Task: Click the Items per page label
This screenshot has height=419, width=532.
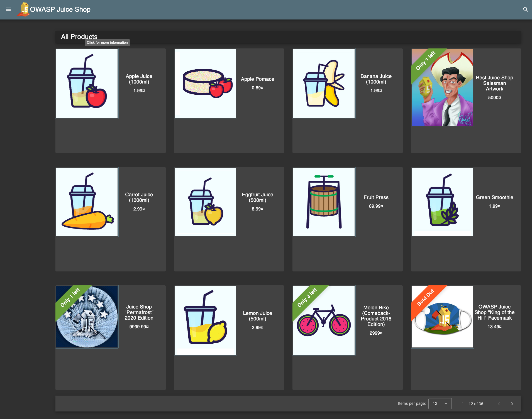Action: tap(412, 403)
